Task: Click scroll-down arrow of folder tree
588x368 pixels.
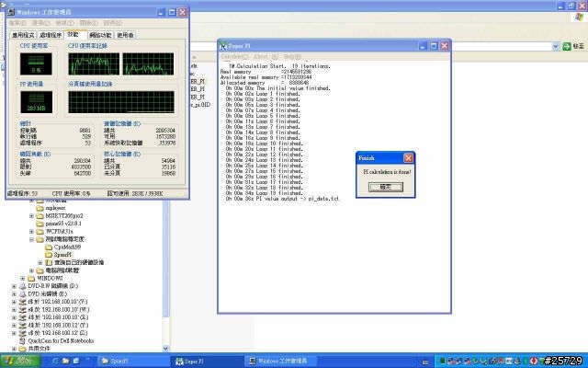Action: (x=166, y=349)
